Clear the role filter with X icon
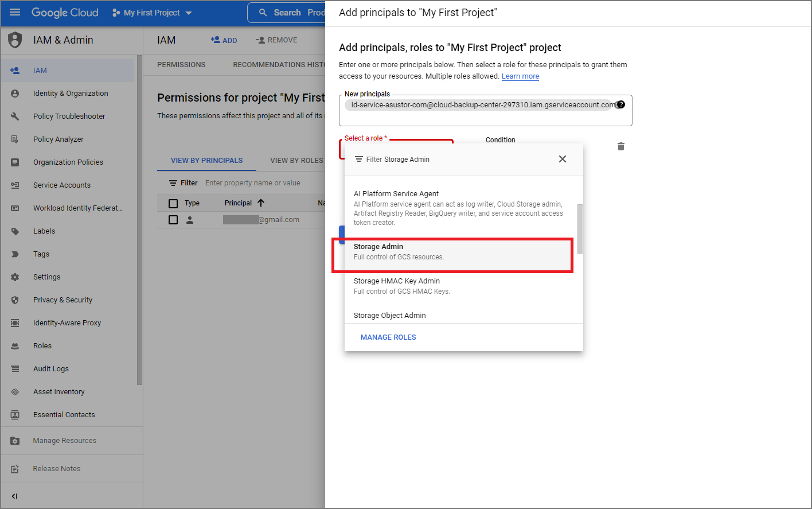The width and height of the screenshot is (812, 509). [x=563, y=159]
